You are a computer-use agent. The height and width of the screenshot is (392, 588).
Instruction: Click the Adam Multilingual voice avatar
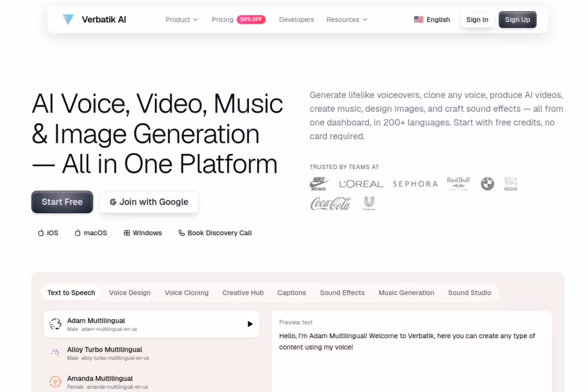point(55,324)
